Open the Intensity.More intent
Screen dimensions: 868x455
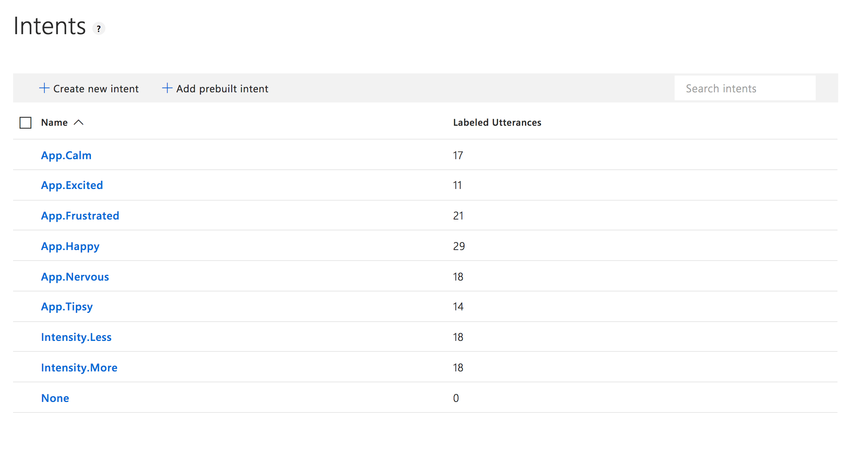click(x=79, y=368)
